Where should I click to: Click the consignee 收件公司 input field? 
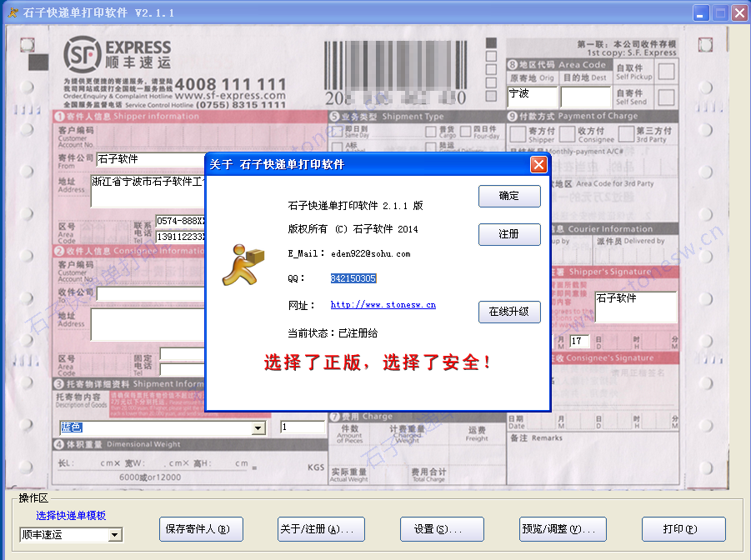pos(151,294)
